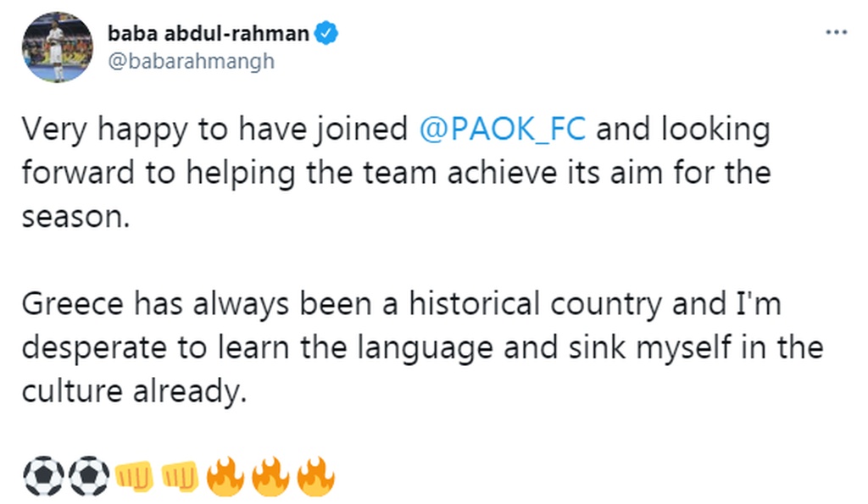Click the middle fire emoji
Viewport: 868px width, 504px height.
(x=270, y=477)
